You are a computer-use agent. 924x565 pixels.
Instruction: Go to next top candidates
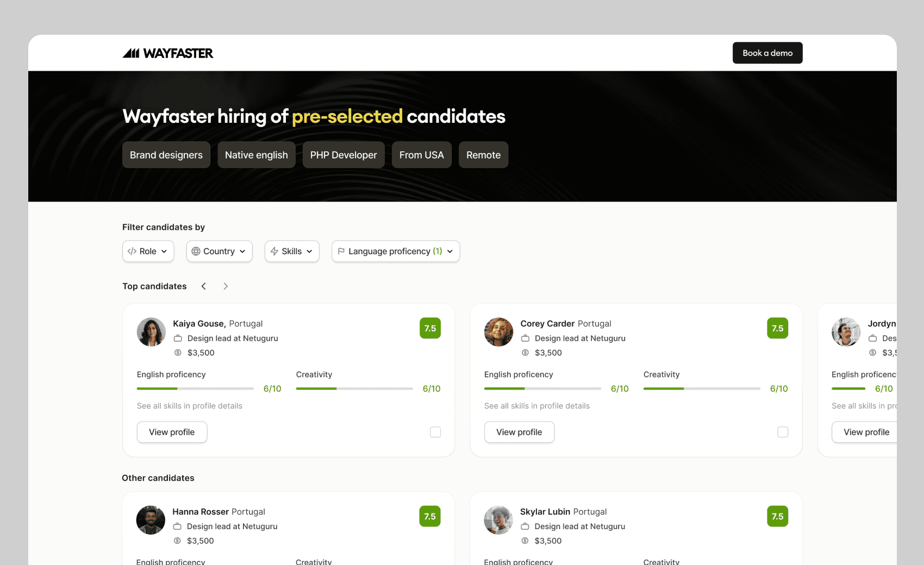pyautogui.click(x=226, y=286)
